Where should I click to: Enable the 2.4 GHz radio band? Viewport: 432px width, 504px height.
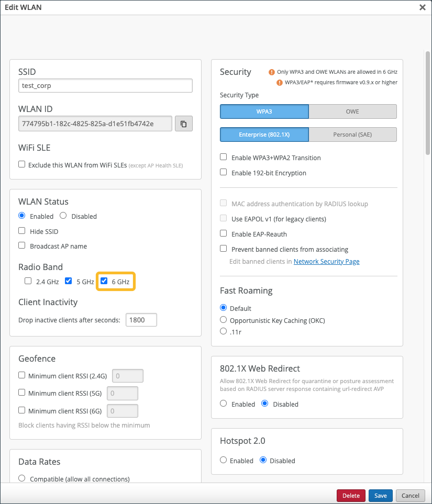tap(28, 281)
